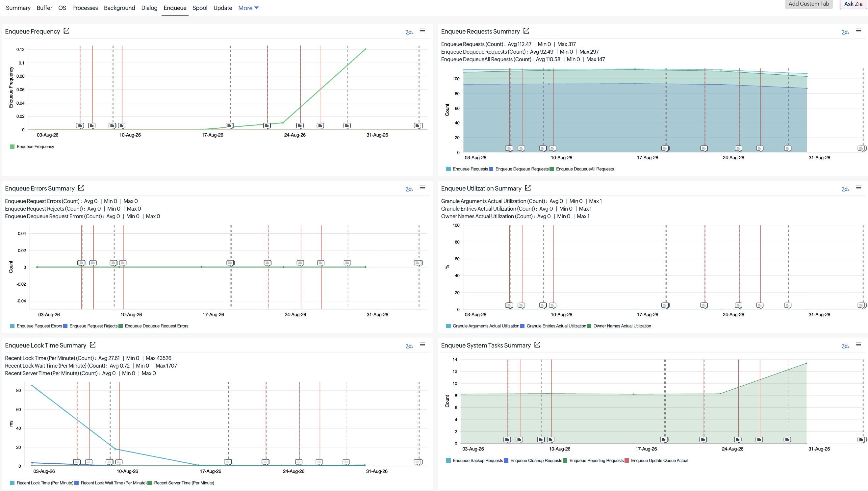Image resolution: width=868 pixels, height=491 pixels.
Task: Open Enqueue Frequency chart in expanded view
Action: point(66,31)
